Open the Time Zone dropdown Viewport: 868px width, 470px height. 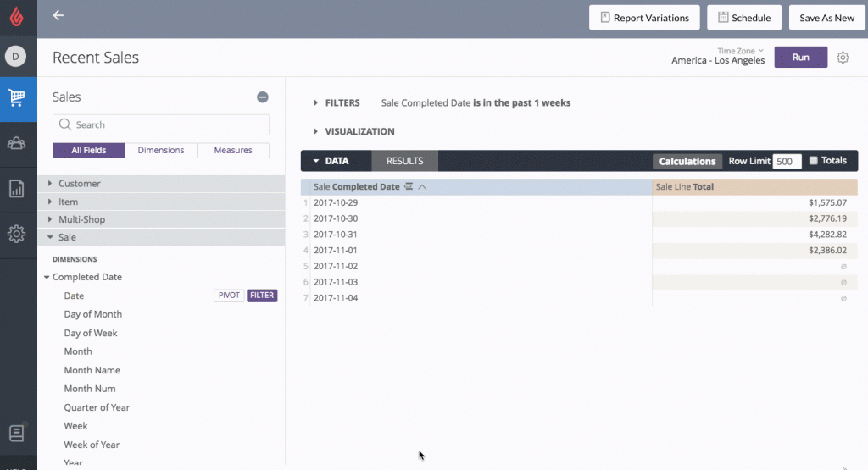[x=740, y=51]
